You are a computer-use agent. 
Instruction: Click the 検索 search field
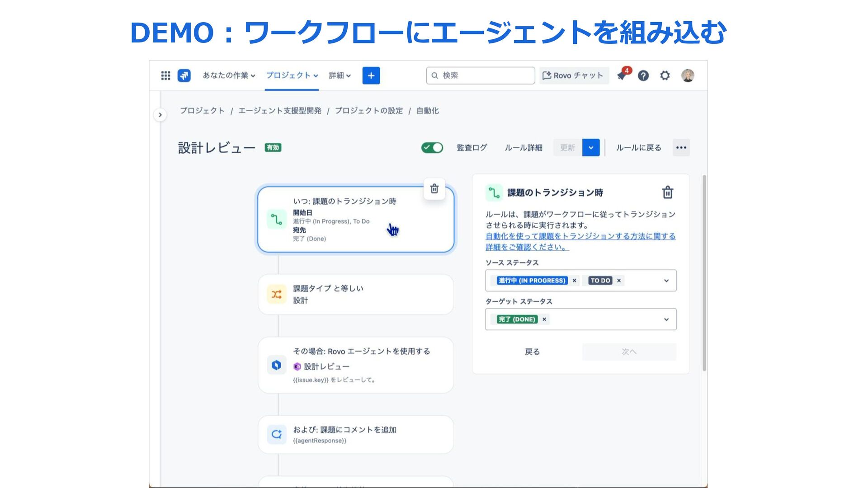pos(481,75)
